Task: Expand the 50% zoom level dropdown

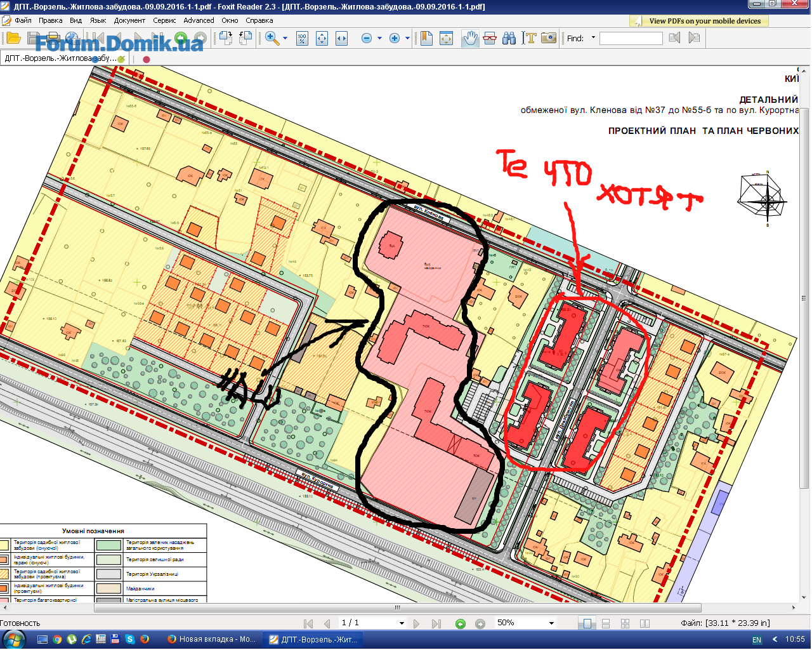Action: point(551,623)
